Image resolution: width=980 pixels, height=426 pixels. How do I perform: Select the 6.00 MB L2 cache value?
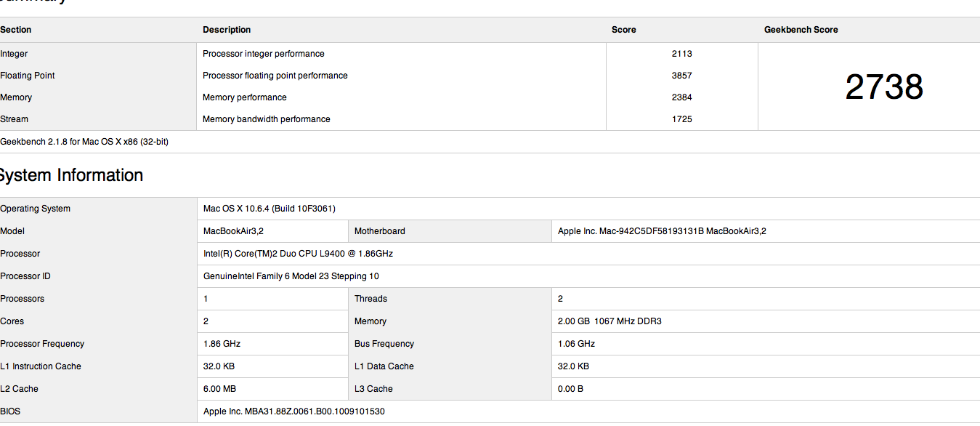(x=220, y=389)
